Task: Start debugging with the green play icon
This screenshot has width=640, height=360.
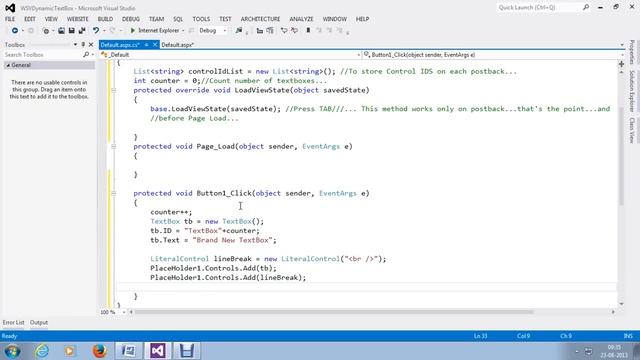Action: point(133,31)
